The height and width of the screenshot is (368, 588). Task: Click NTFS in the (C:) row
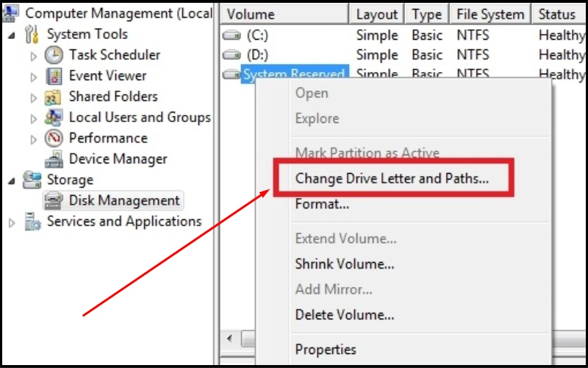coord(473,35)
